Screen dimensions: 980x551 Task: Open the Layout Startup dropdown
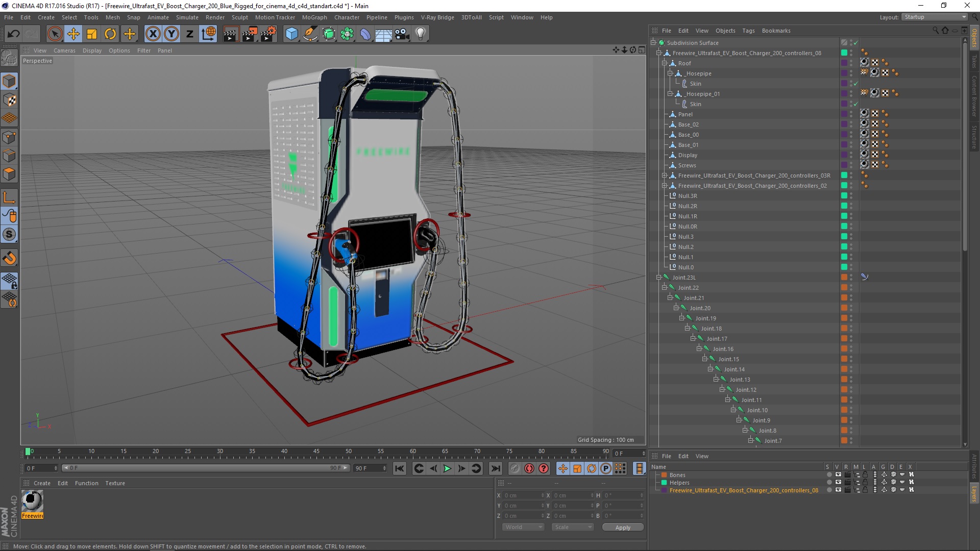[x=935, y=17]
